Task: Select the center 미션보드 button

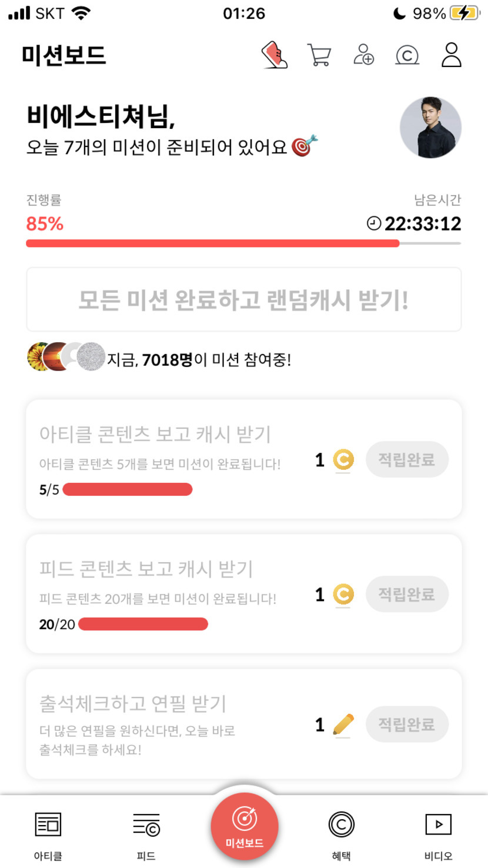Action: click(245, 826)
